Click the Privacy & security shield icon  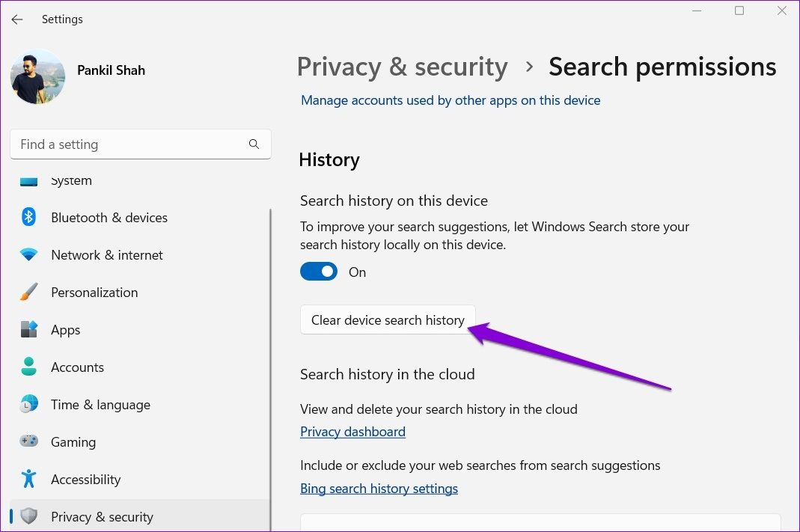28,517
